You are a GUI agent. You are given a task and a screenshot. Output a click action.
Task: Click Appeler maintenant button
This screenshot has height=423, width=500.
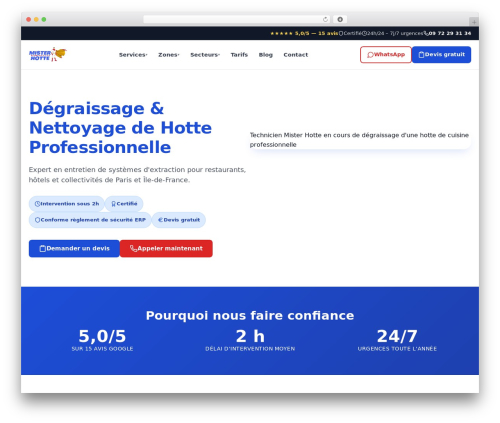(166, 249)
